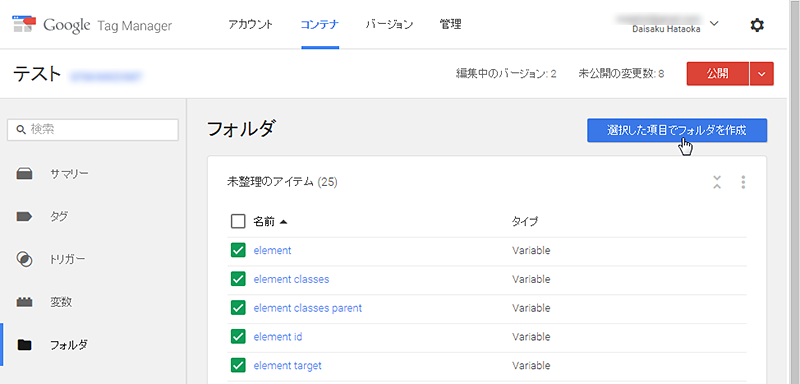The height and width of the screenshot is (384, 800).
Task: Open サマリー in the sidebar
Action: 69,174
